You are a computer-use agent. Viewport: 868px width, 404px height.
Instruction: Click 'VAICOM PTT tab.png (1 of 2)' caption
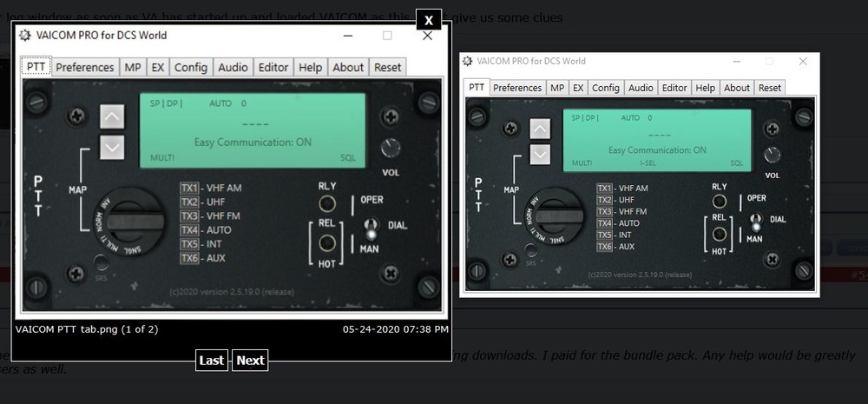click(x=87, y=329)
